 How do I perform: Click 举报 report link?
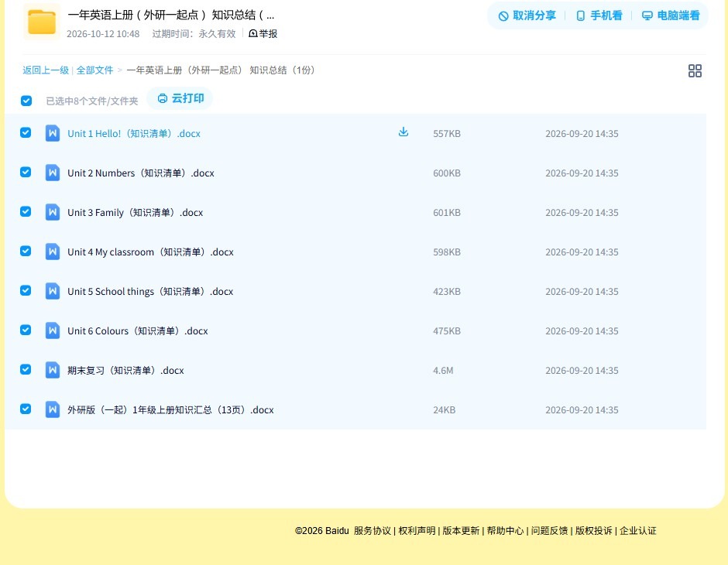(263, 34)
